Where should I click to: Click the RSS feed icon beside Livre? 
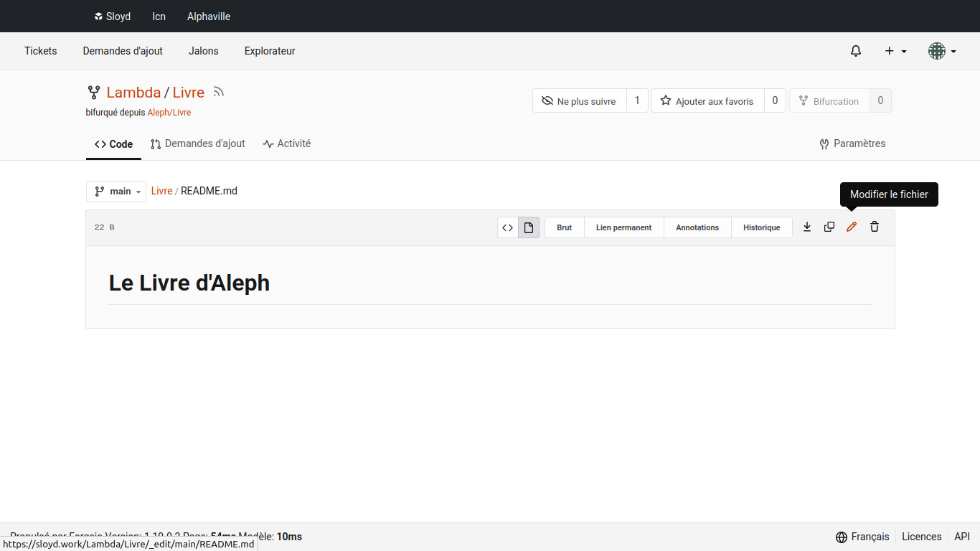pos(219,92)
